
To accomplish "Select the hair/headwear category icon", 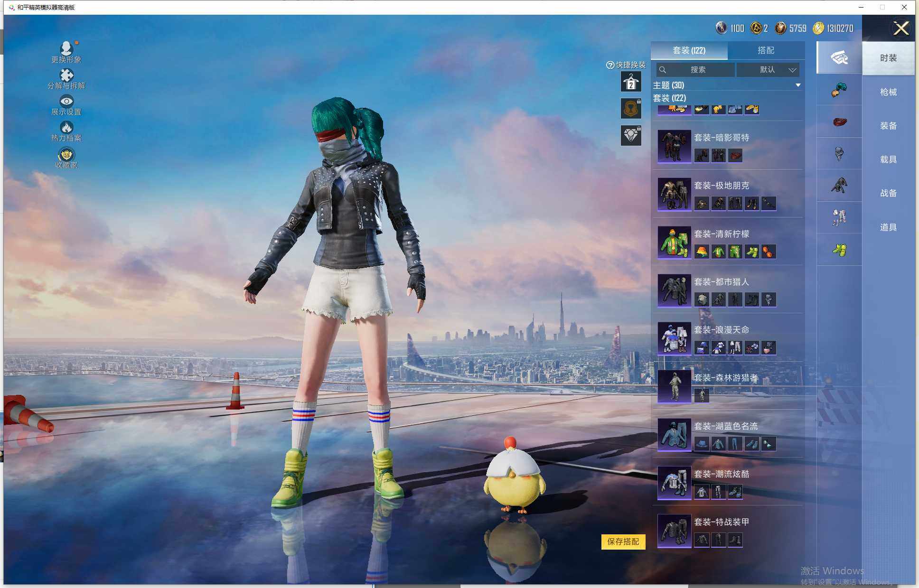I will coord(839,89).
